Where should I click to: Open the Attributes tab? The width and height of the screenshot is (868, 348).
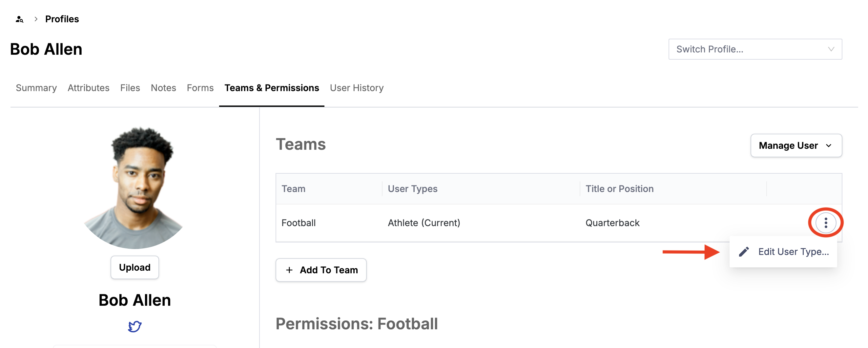[x=88, y=88]
